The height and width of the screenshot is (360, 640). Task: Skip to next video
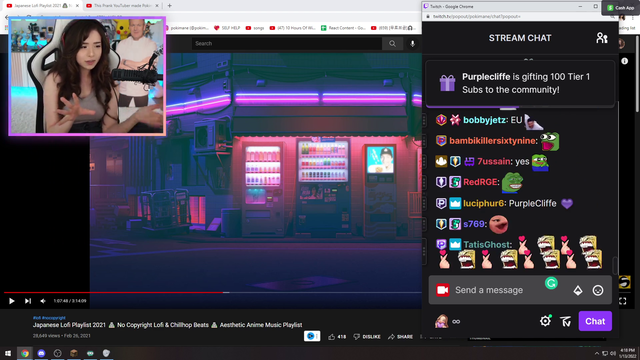click(27, 301)
